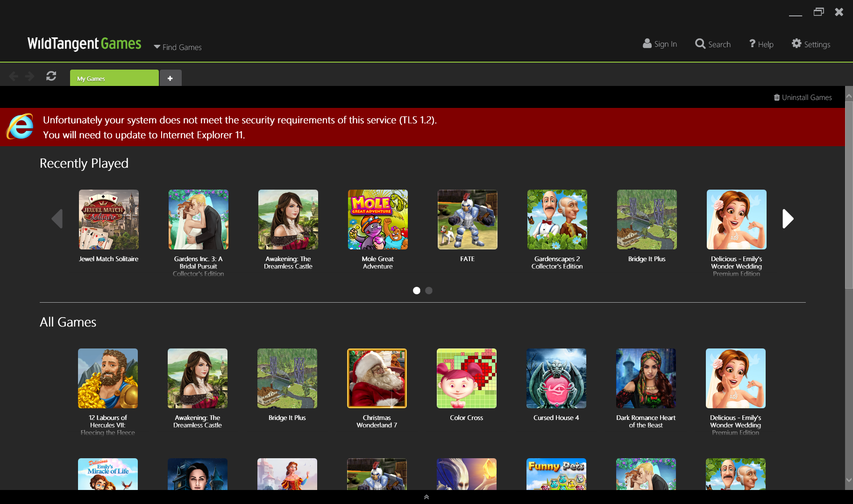Click the Cursed House 4 title text
853x504 pixels.
(556, 418)
